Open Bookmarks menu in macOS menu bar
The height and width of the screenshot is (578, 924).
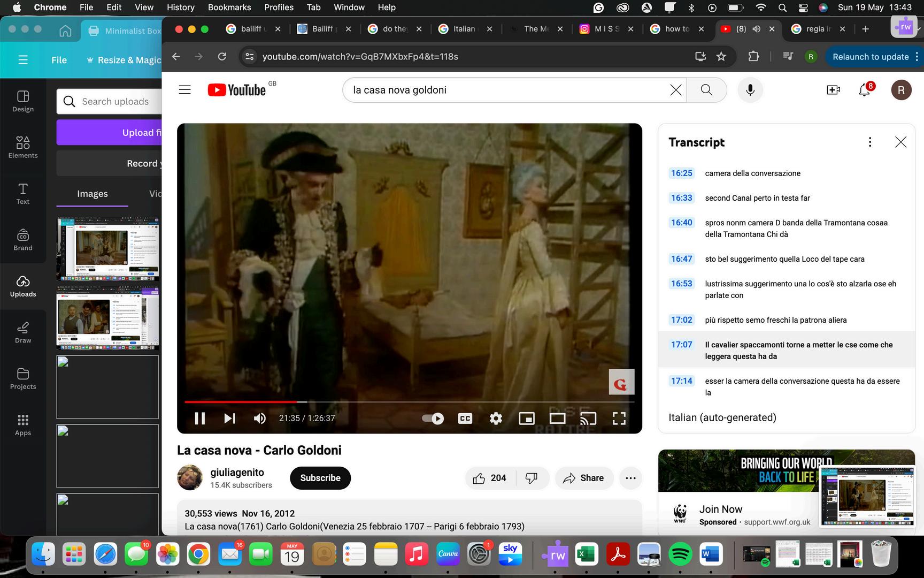pyautogui.click(x=229, y=7)
